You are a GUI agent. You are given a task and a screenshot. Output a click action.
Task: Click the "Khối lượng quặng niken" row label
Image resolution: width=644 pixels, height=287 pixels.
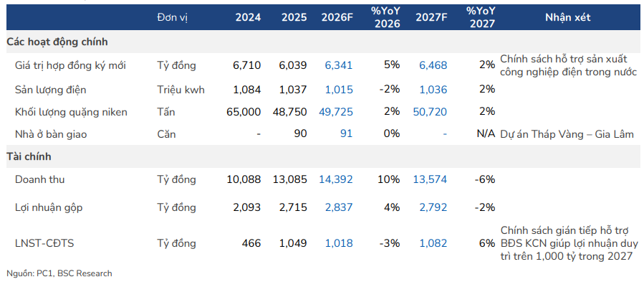pos(71,112)
